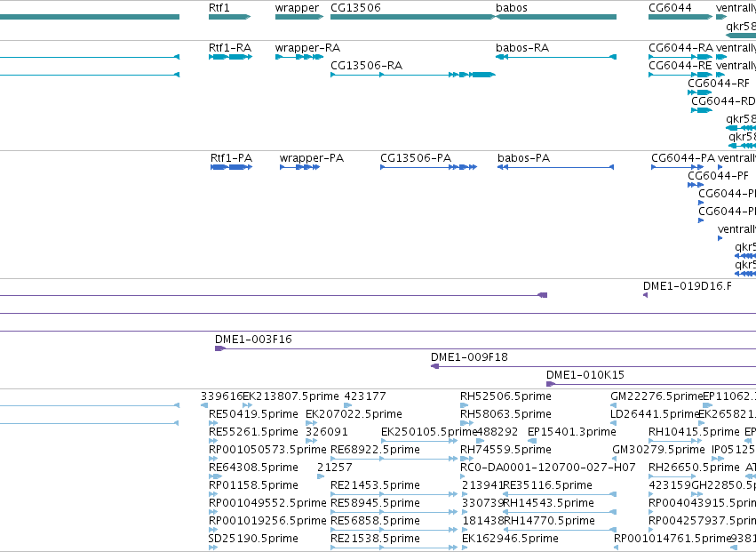
Task: Click the 326091 EST feature
Action: (312, 442)
